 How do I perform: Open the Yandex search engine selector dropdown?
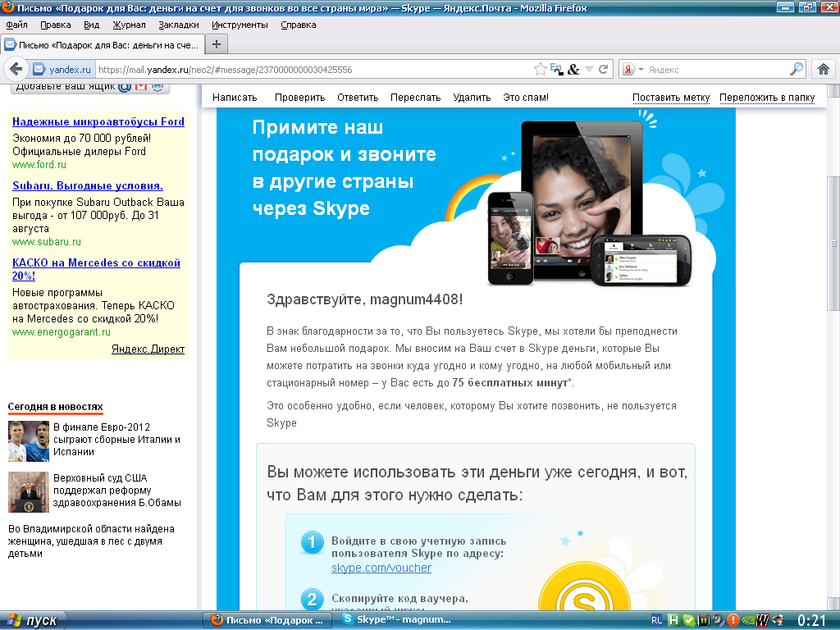pyautogui.click(x=632, y=69)
